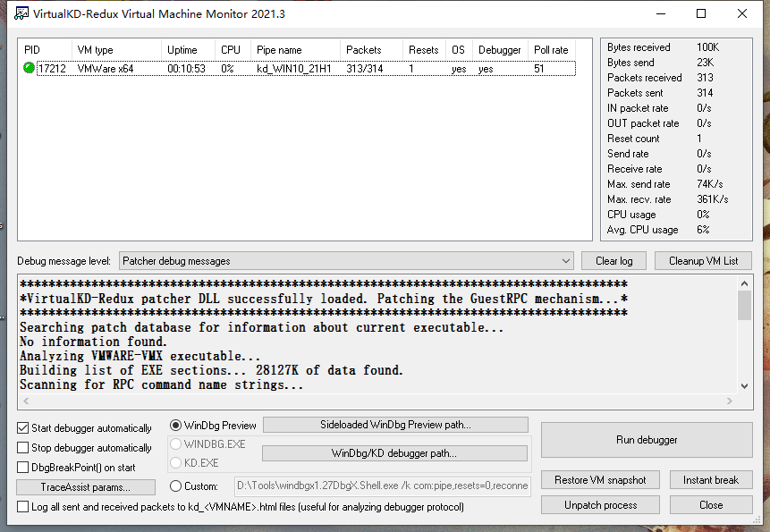
Task: Click the Debugger column header
Action: [500, 50]
